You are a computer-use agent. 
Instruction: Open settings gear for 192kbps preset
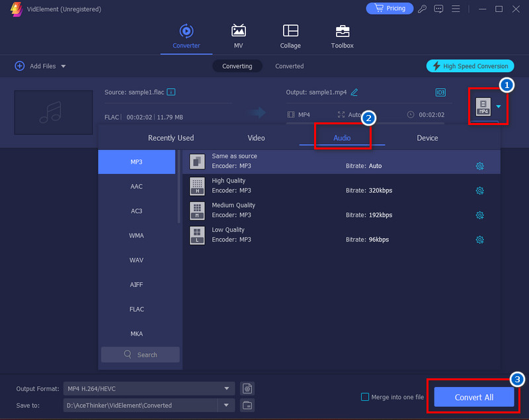point(480,215)
